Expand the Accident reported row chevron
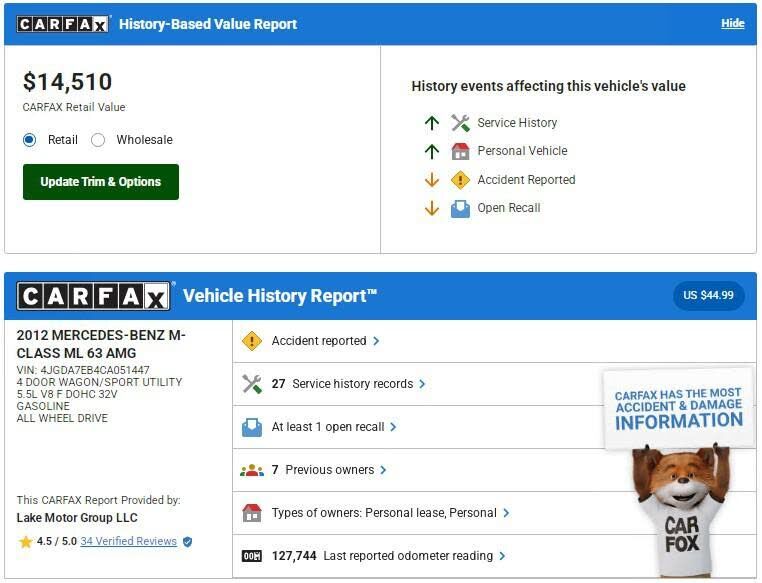The height and width of the screenshot is (583, 762). pos(376,341)
